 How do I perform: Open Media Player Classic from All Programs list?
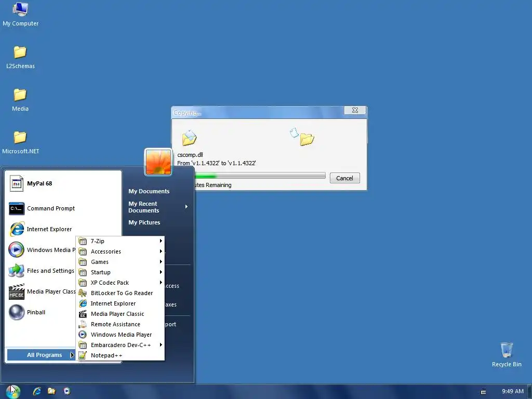[x=121, y=314]
